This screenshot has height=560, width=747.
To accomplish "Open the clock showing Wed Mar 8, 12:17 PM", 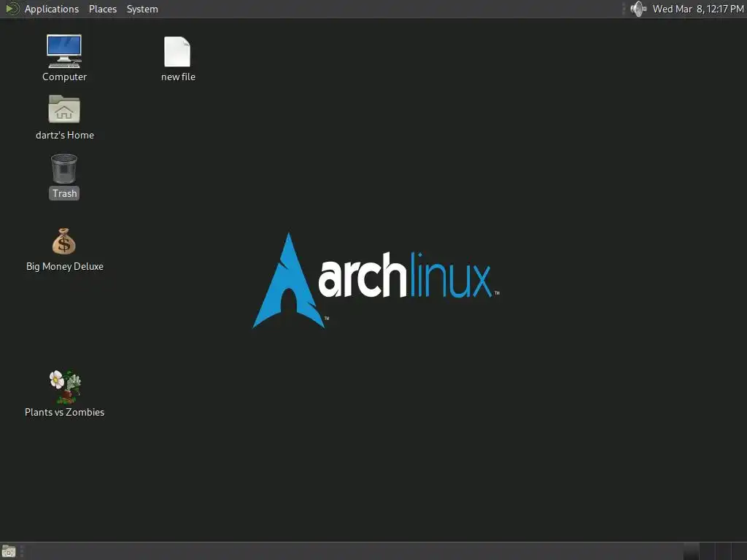I will click(698, 9).
